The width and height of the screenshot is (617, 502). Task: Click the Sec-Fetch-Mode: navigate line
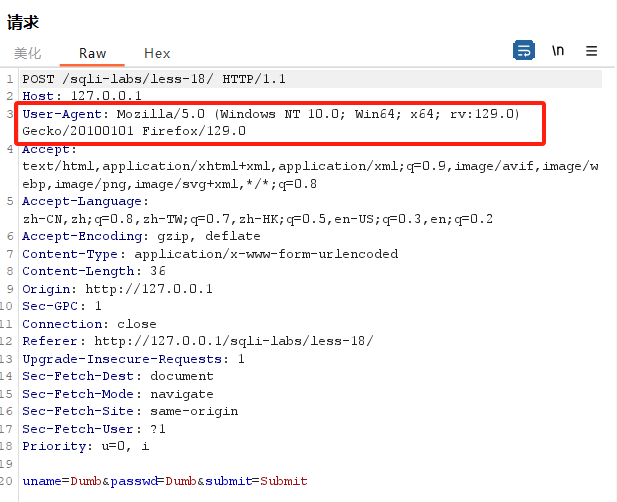pyautogui.click(x=118, y=394)
